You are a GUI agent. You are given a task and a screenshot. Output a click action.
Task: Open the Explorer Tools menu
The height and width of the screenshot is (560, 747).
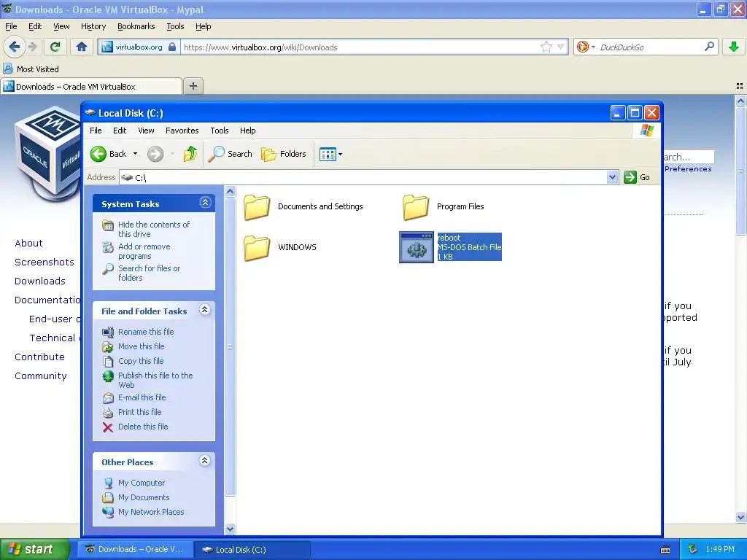click(x=219, y=131)
